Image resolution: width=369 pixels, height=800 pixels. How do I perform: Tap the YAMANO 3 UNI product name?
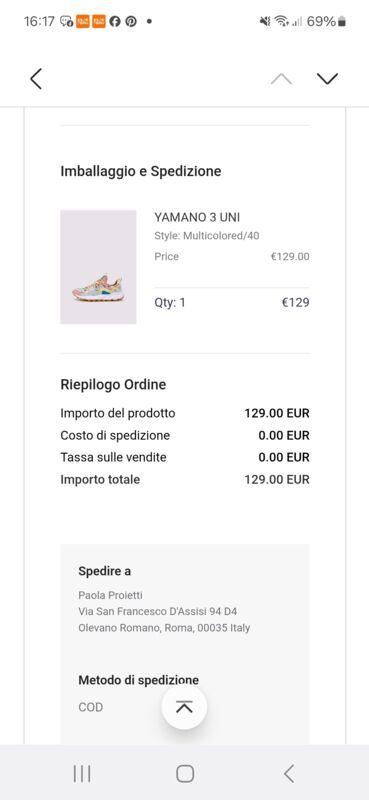197,217
